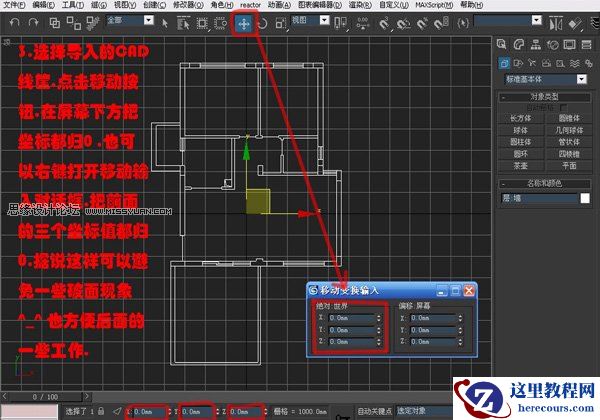The height and width of the screenshot is (420, 600).
Task: Open the Create panel tab icon
Action: tap(502, 44)
